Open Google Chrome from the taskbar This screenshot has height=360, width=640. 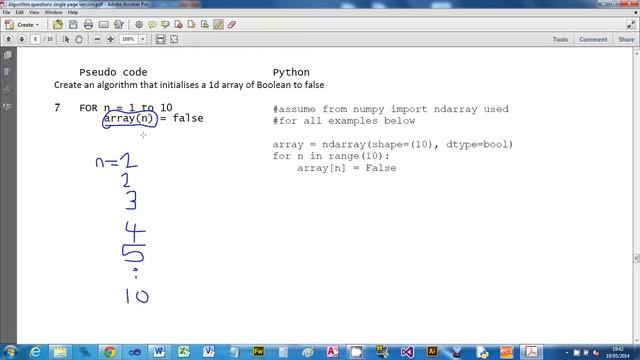point(109,352)
